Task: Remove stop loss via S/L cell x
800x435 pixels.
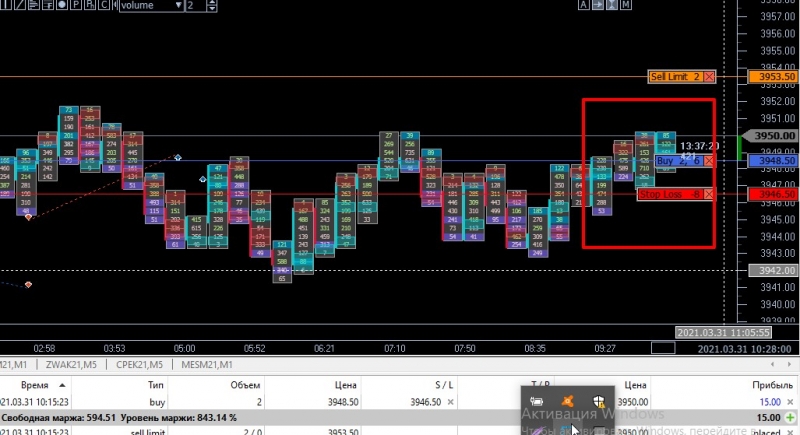Action: (x=451, y=402)
